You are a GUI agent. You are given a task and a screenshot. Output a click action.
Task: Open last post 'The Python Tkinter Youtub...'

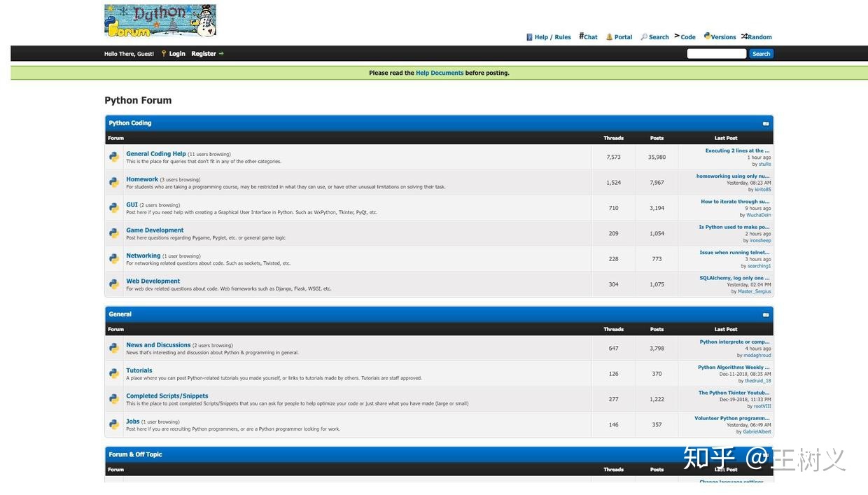point(734,393)
